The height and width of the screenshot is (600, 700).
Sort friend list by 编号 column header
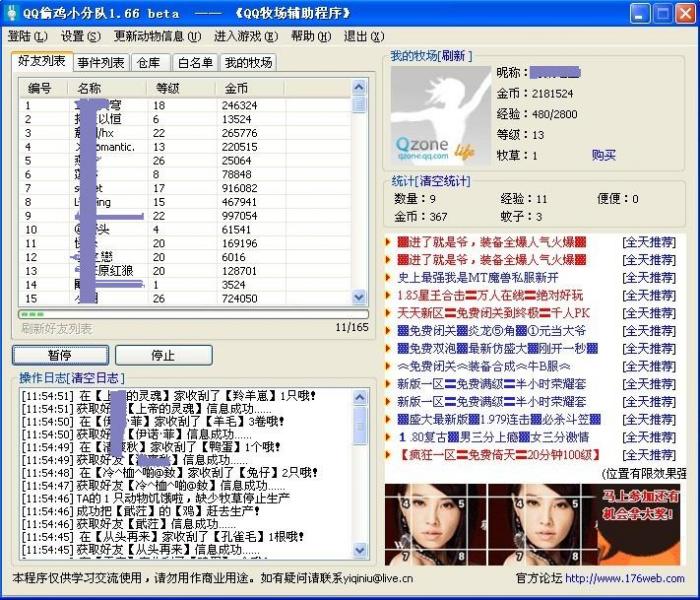pos(43,88)
